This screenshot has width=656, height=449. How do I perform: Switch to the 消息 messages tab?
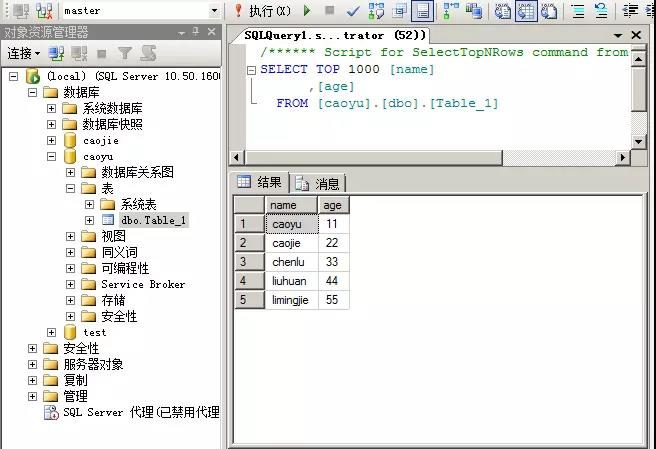click(319, 183)
